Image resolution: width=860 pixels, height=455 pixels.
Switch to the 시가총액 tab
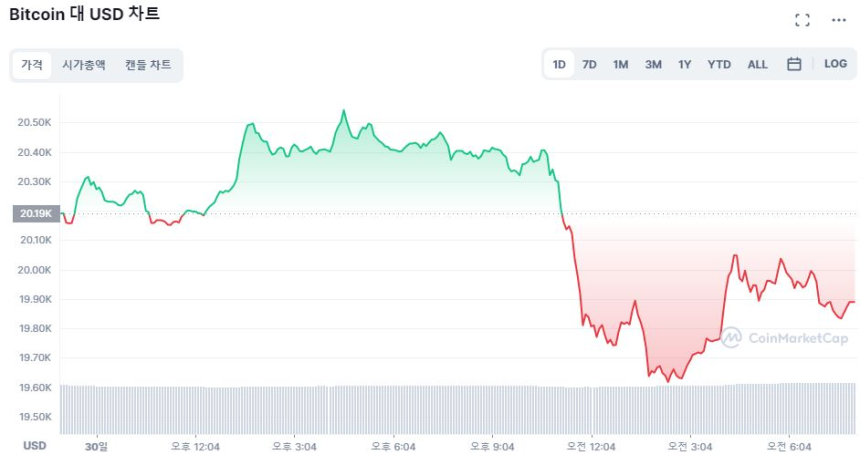(x=84, y=65)
